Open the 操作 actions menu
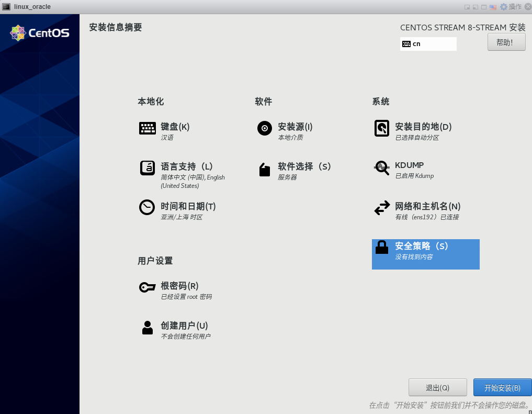 515,7
